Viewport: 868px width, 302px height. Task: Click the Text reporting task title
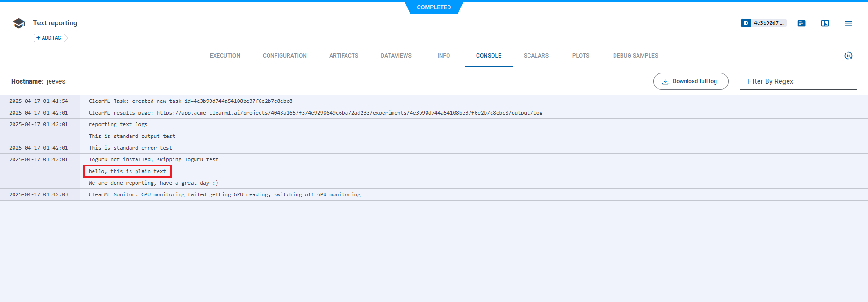pyautogui.click(x=55, y=23)
